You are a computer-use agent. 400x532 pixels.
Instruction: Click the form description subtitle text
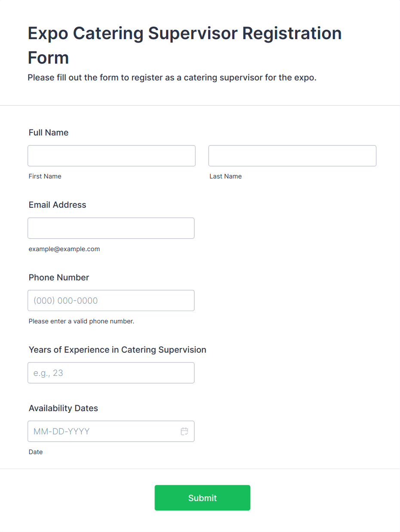(x=172, y=78)
